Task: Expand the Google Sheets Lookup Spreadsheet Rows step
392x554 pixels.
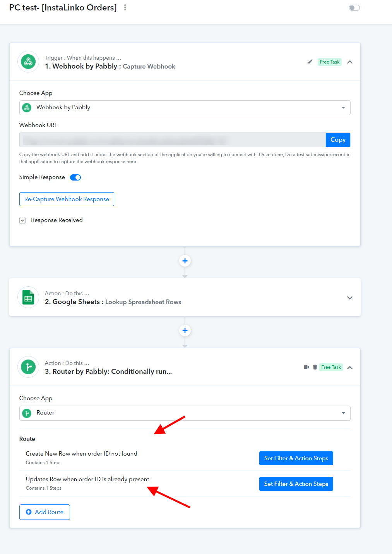Action: pos(350,298)
